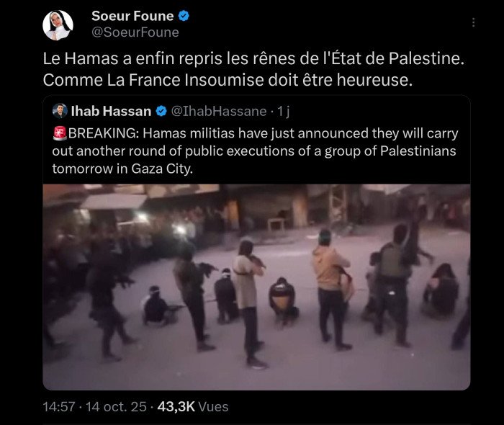Screen dimensions: 504x425
Task: Click the red siren emoji
Action: click(x=60, y=133)
